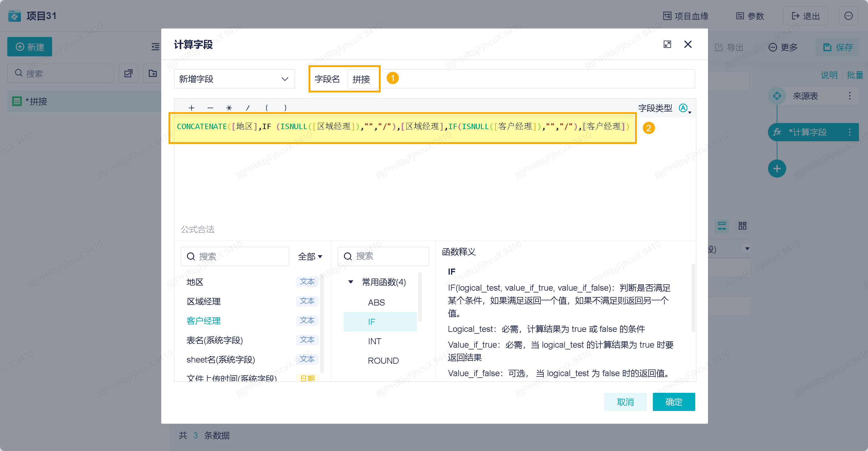868x451 pixels.
Task: Switch to list view layout
Action: click(722, 226)
